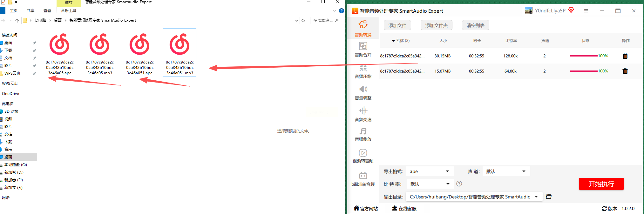Click the user avatar YOndfcLlya5P
The width and height of the screenshot is (644, 214).
tap(529, 11)
